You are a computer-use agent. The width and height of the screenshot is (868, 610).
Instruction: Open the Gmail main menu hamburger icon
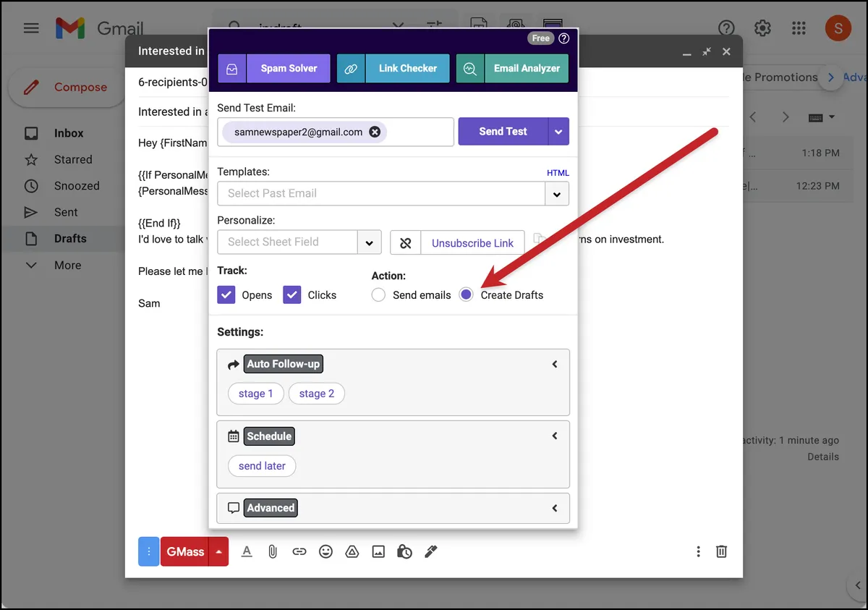(x=31, y=28)
